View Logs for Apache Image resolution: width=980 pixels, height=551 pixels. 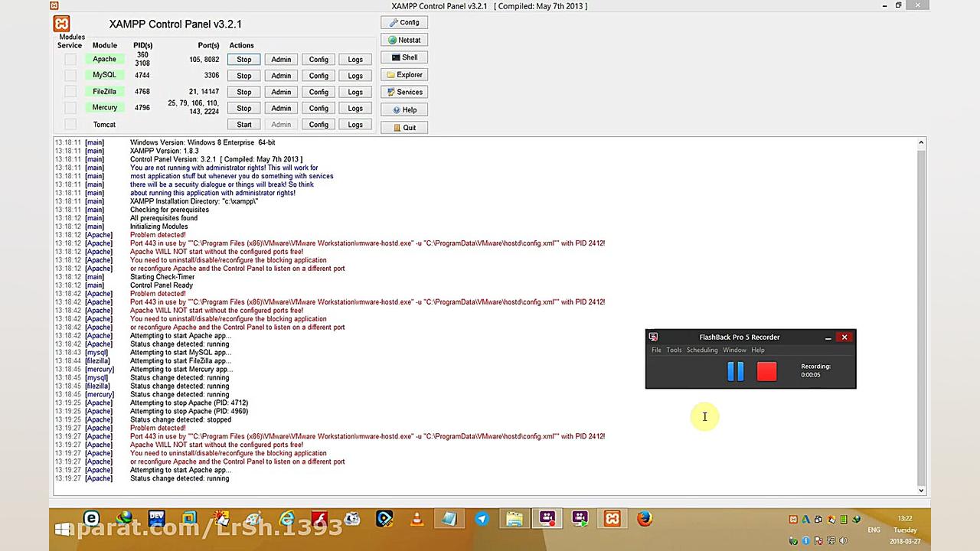355,59
